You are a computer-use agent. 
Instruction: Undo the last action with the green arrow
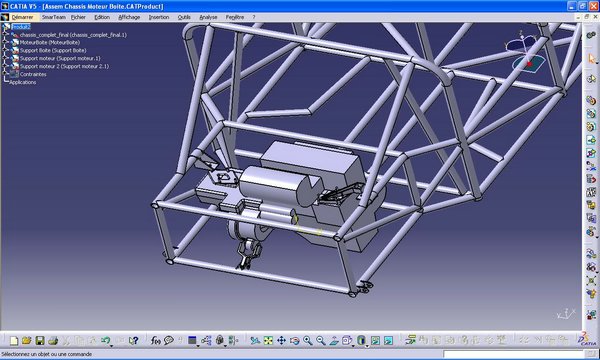coord(105,340)
